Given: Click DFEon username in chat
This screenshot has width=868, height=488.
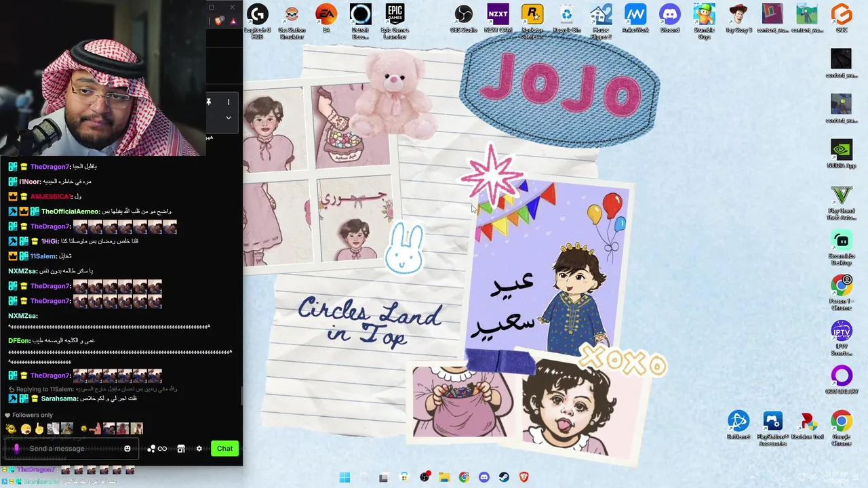Looking at the screenshot, I should click(x=19, y=340).
